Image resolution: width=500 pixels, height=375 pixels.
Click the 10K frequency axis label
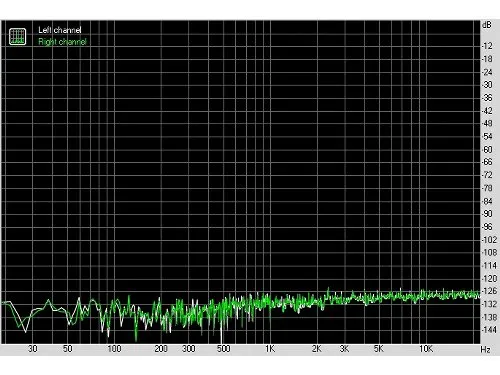click(x=426, y=349)
